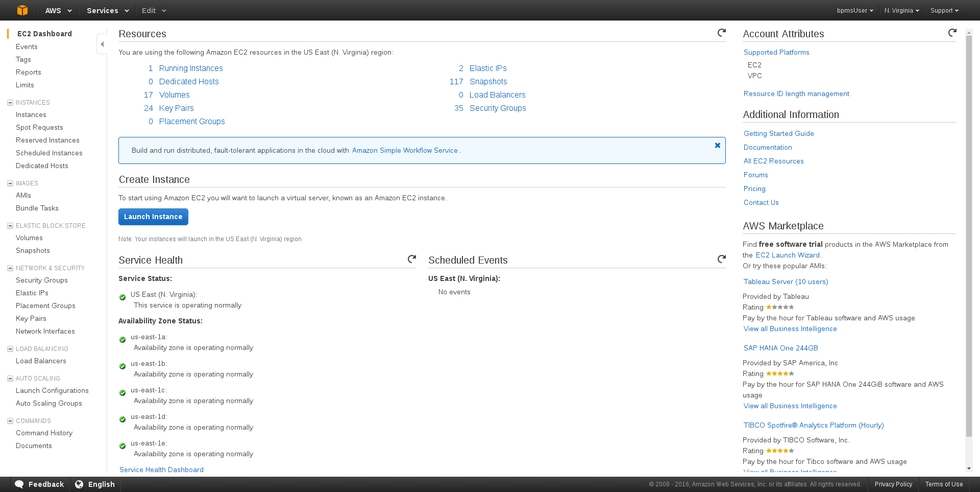Collapse the ELASTIC BLOCK STORE group
The height and width of the screenshot is (492, 980).
pyautogui.click(x=10, y=226)
